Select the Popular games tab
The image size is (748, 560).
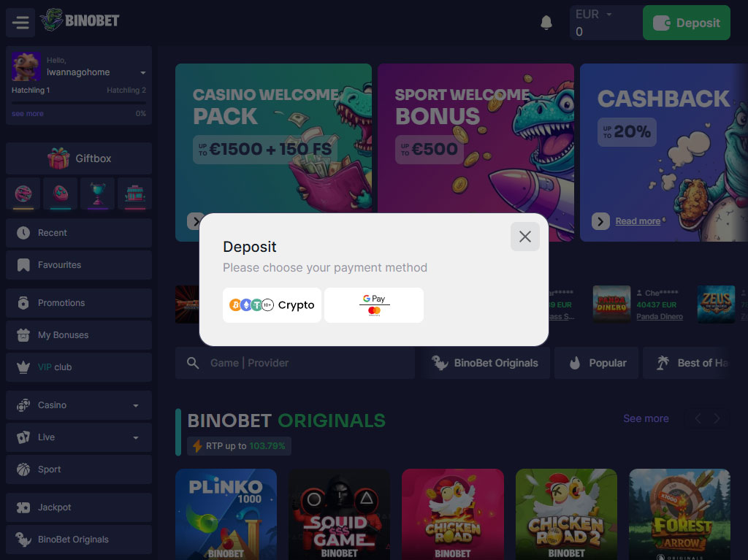click(x=596, y=363)
